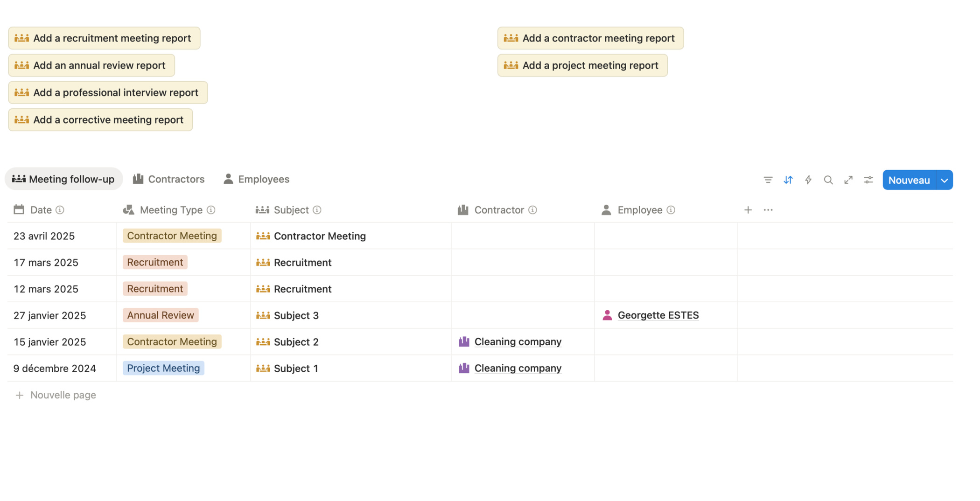Open the Cleaning company linked page

tap(518, 341)
